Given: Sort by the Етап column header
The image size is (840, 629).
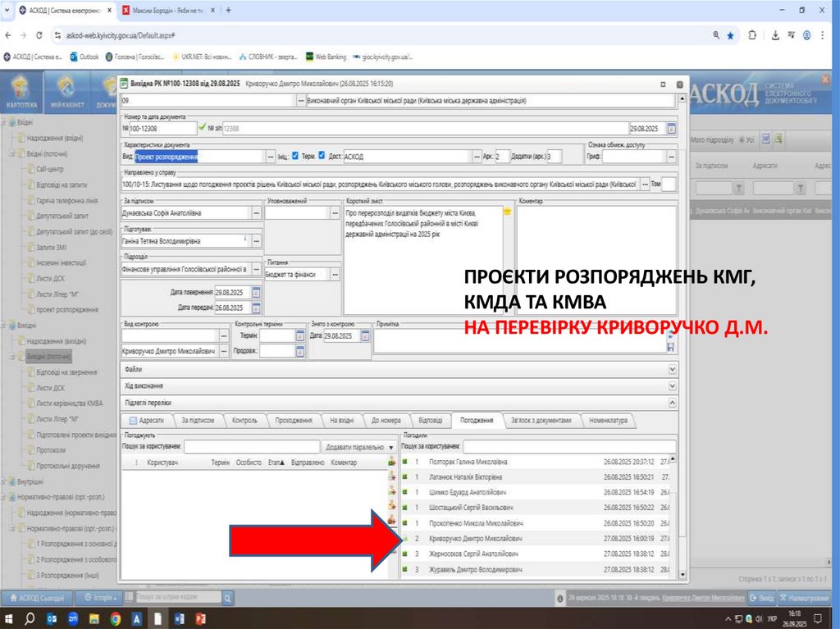Looking at the screenshot, I should pos(276,463).
